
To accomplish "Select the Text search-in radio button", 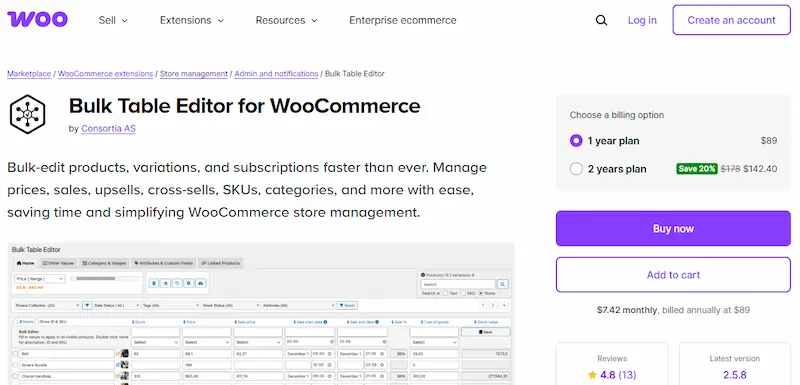I will (x=445, y=293).
